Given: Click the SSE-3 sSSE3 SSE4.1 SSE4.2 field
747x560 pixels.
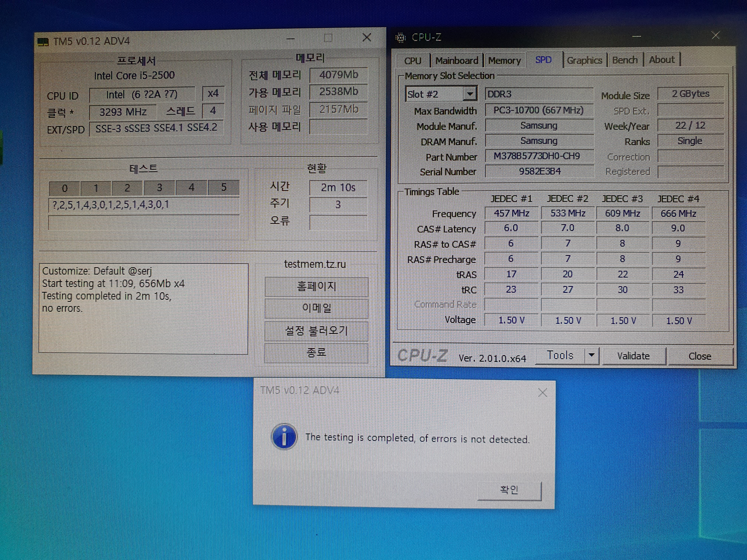Looking at the screenshot, I should click(x=156, y=128).
